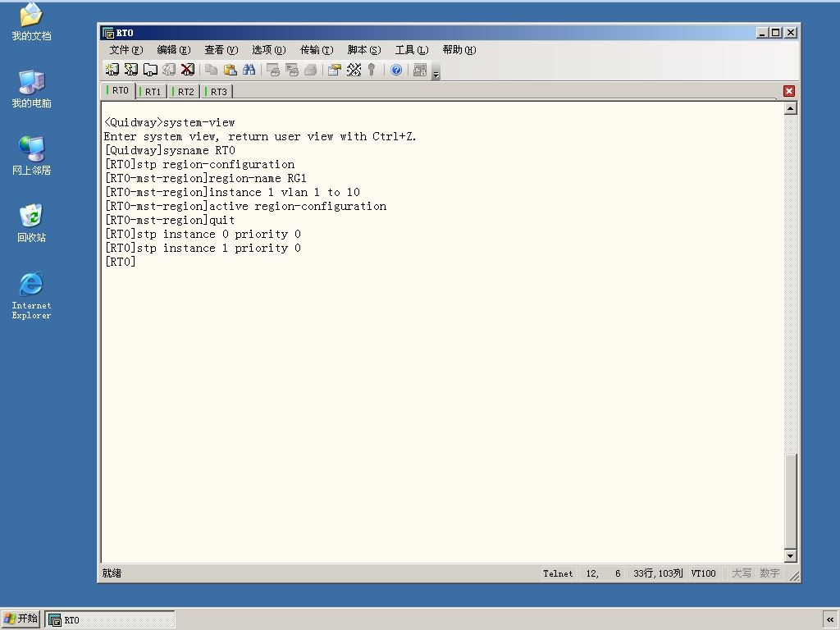Close the active tab with red X
This screenshot has width=840, height=630.
click(x=788, y=91)
